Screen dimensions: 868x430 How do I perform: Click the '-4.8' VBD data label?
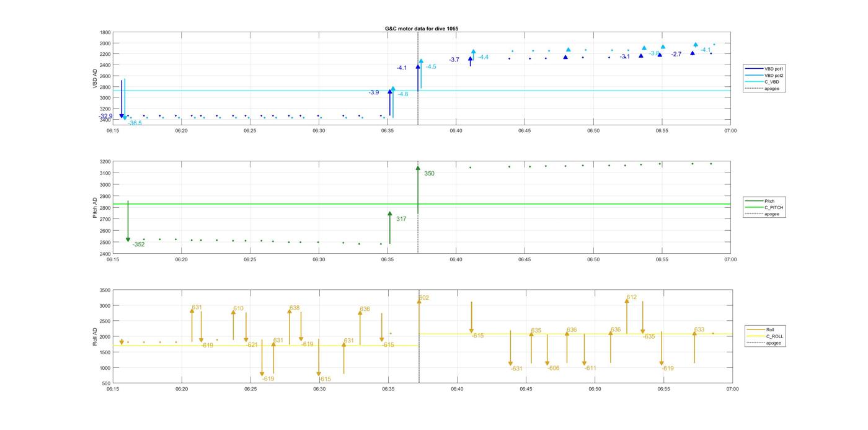pyautogui.click(x=403, y=94)
